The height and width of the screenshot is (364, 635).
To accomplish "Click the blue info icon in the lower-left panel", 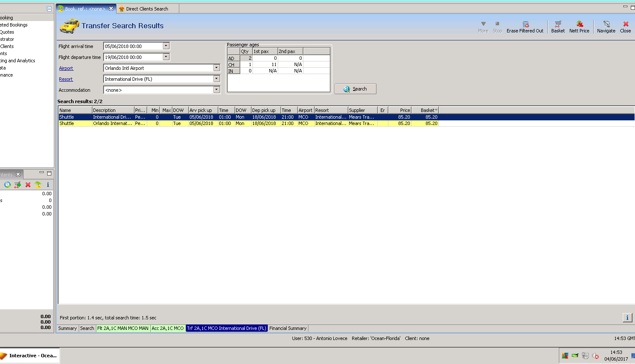I will click(48, 185).
